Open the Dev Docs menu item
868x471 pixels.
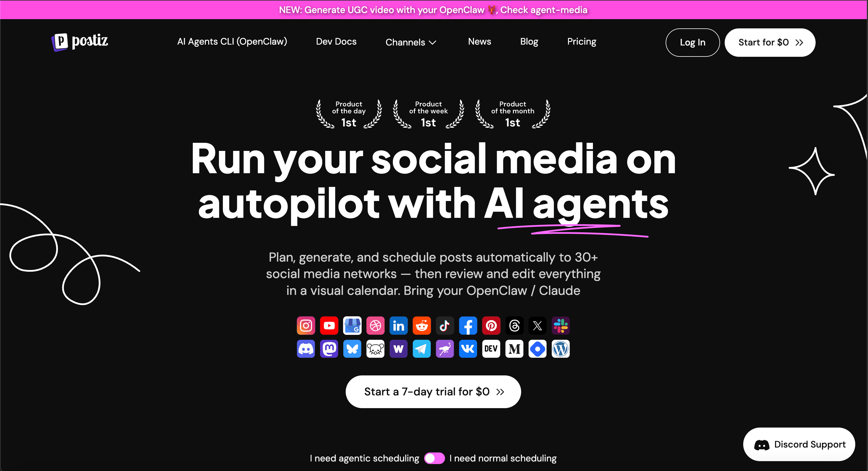pyautogui.click(x=336, y=41)
